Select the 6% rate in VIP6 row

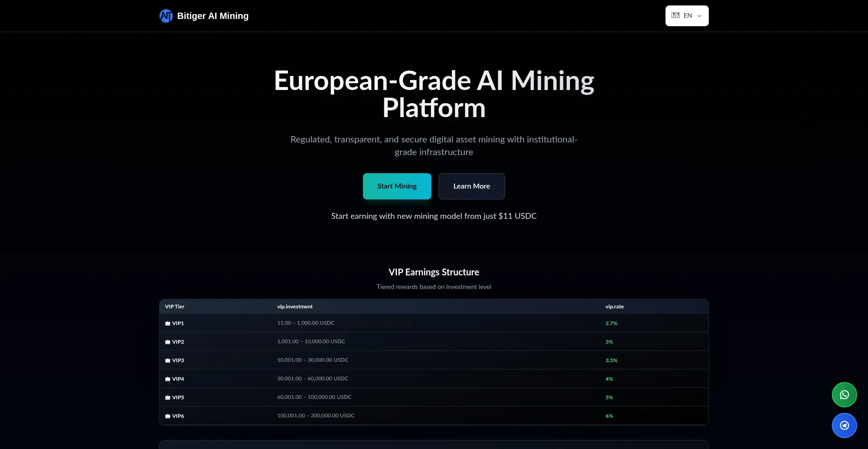609,416
